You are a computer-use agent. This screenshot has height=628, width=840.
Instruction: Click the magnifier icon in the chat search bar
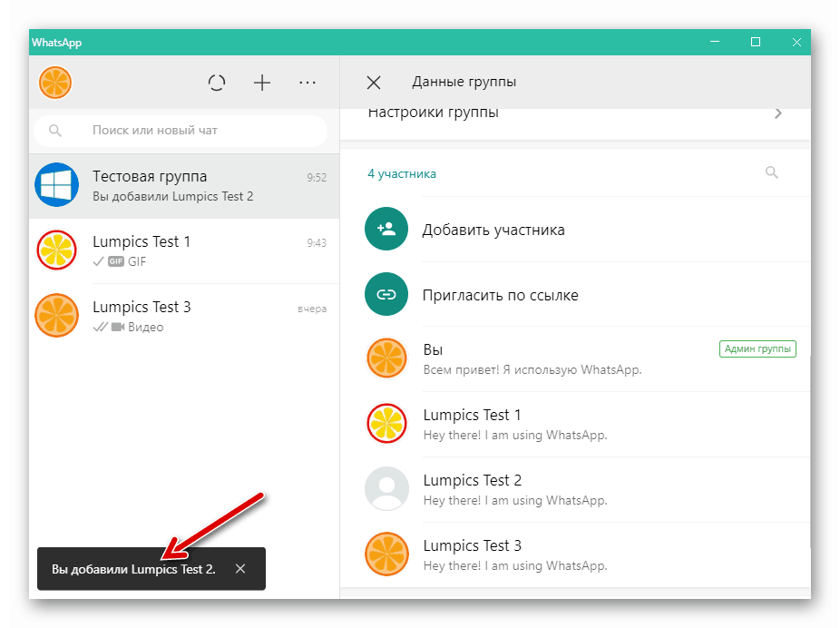click(x=55, y=130)
